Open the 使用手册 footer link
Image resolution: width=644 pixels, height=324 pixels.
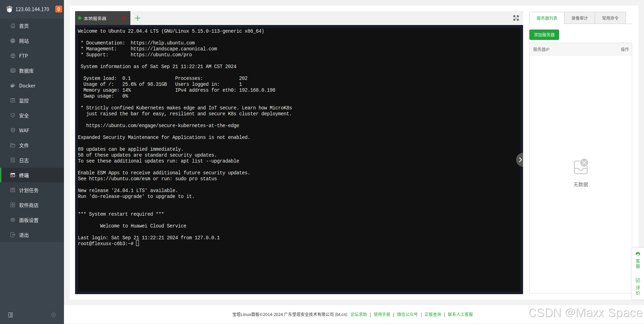click(382, 314)
